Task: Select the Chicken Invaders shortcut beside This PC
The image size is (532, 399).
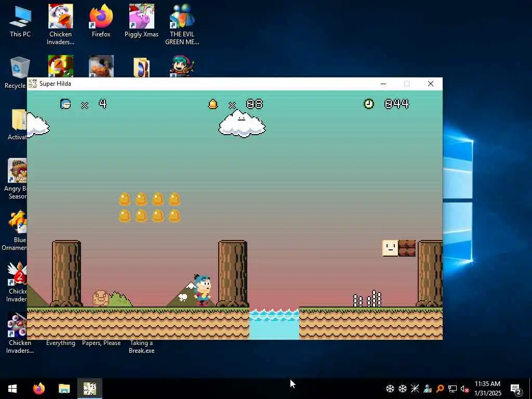Action: pos(60,24)
